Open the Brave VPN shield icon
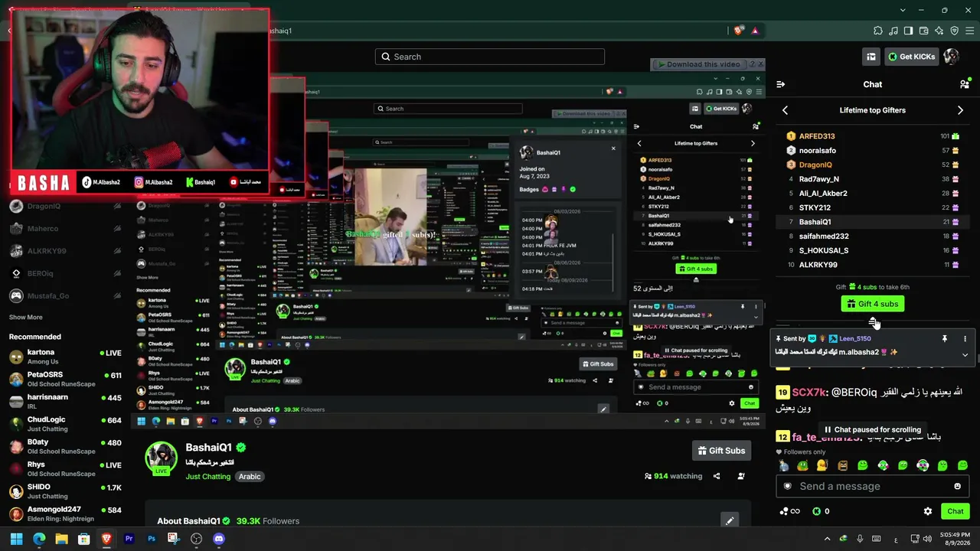The width and height of the screenshot is (980, 551). coord(954,31)
